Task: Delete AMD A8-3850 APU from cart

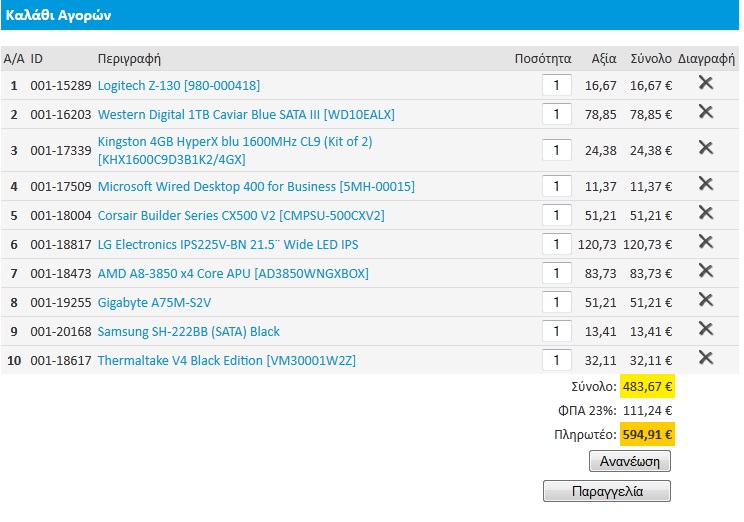Action: pyautogui.click(x=706, y=271)
